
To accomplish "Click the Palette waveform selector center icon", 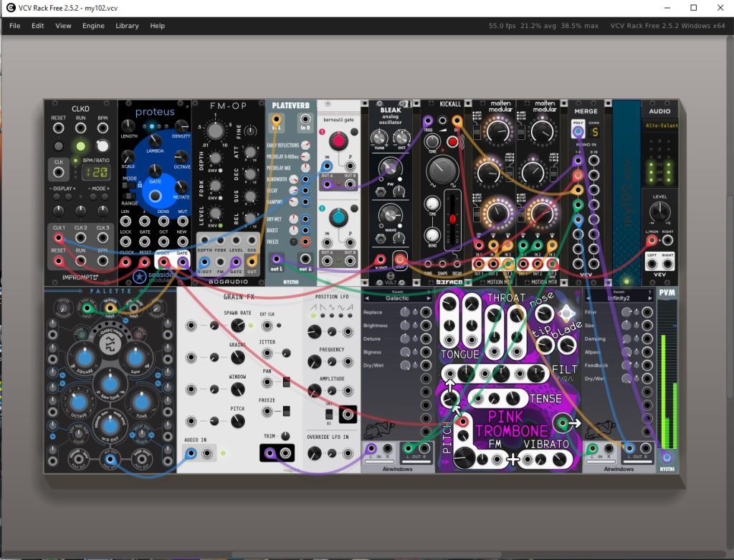I will pyautogui.click(x=110, y=343).
